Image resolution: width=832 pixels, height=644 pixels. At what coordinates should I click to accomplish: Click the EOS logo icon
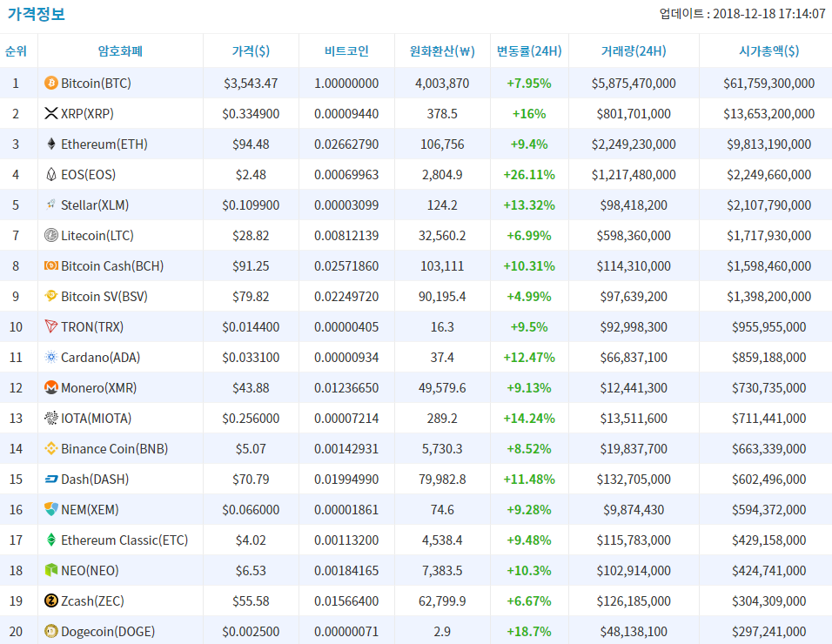(51, 175)
